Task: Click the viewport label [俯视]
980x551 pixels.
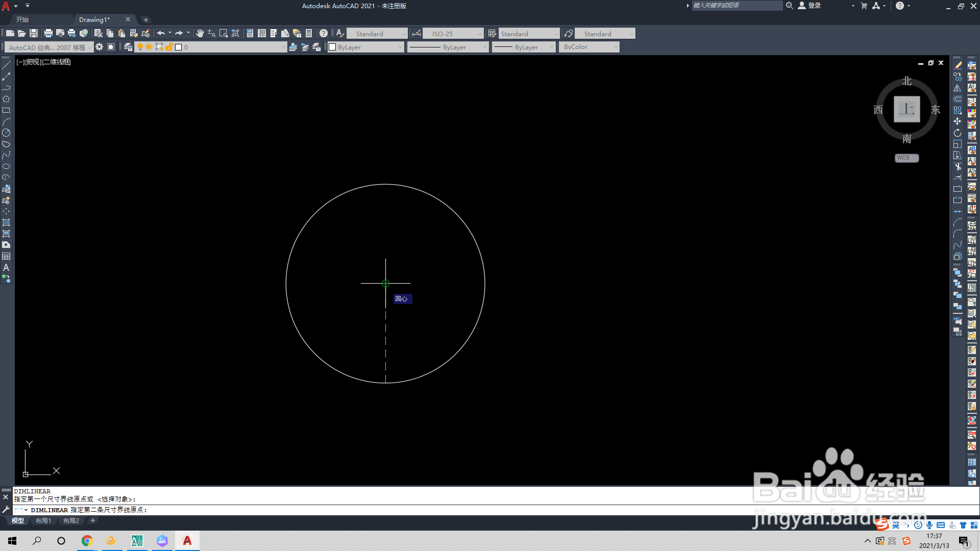Action: pyautogui.click(x=34, y=62)
